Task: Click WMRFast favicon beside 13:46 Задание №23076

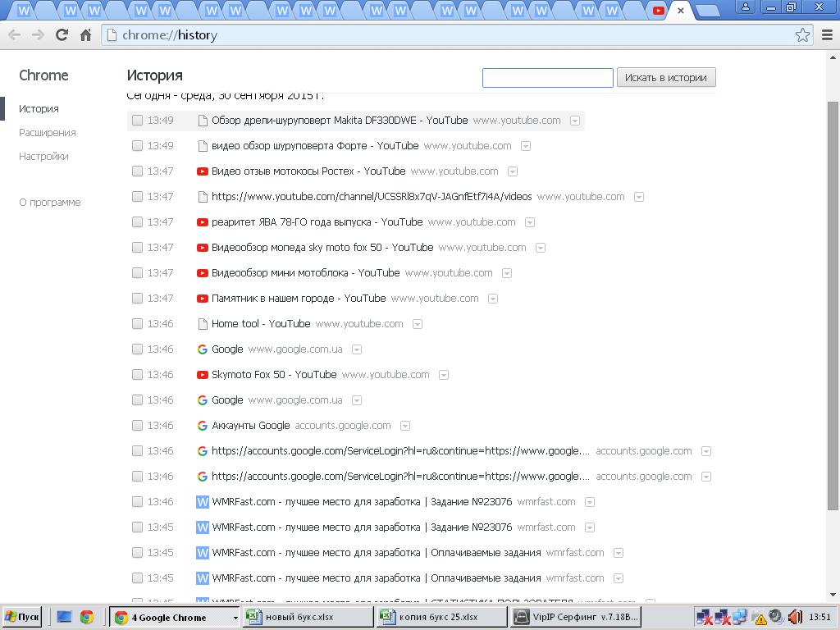Action: (203, 502)
